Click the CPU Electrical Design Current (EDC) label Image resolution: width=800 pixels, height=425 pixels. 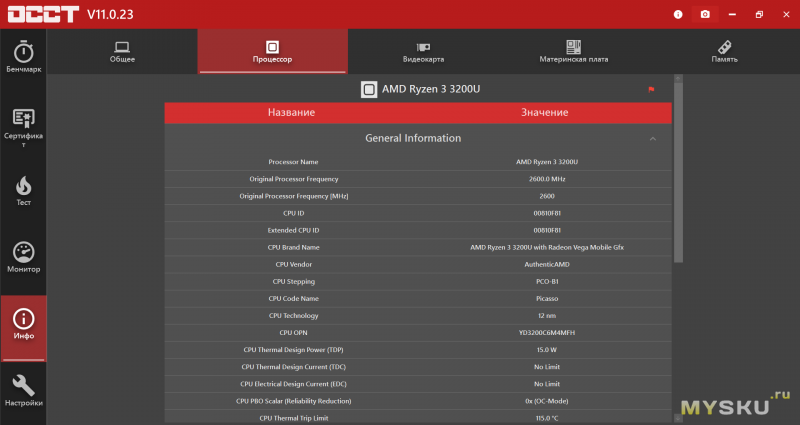coord(293,384)
